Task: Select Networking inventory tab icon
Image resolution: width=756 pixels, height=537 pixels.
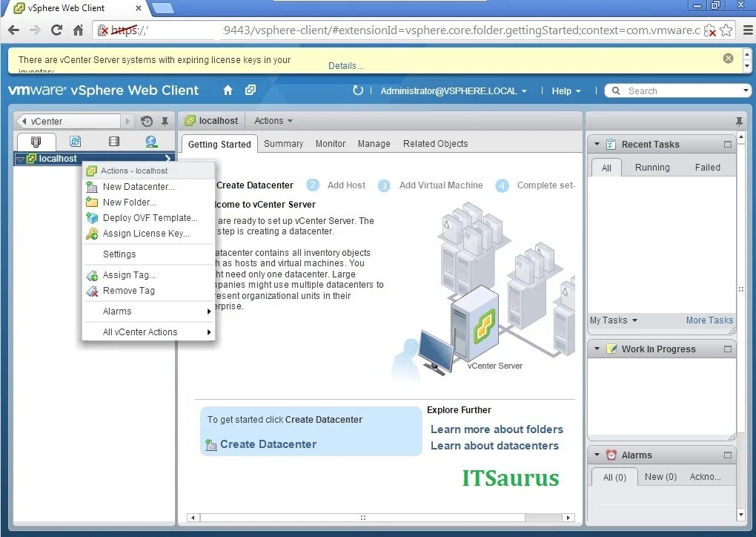Action: pyautogui.click(x=151, y=142)
